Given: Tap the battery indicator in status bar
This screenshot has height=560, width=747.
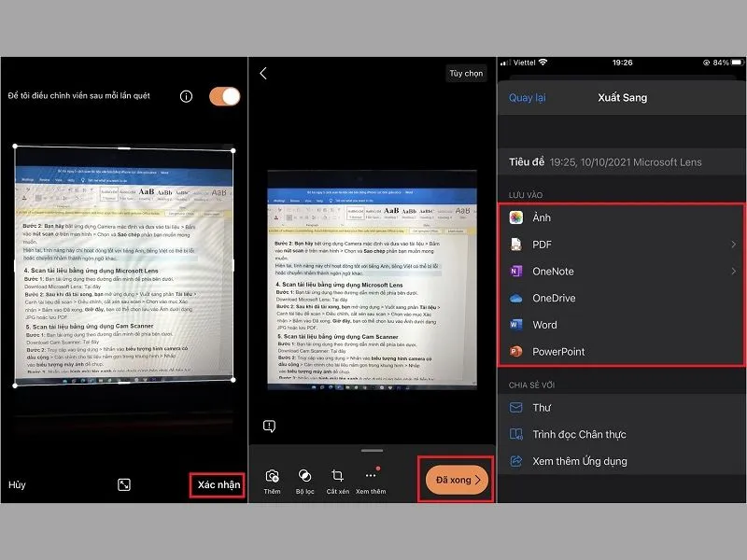Looking at the screenshot, I should (737, 63).
